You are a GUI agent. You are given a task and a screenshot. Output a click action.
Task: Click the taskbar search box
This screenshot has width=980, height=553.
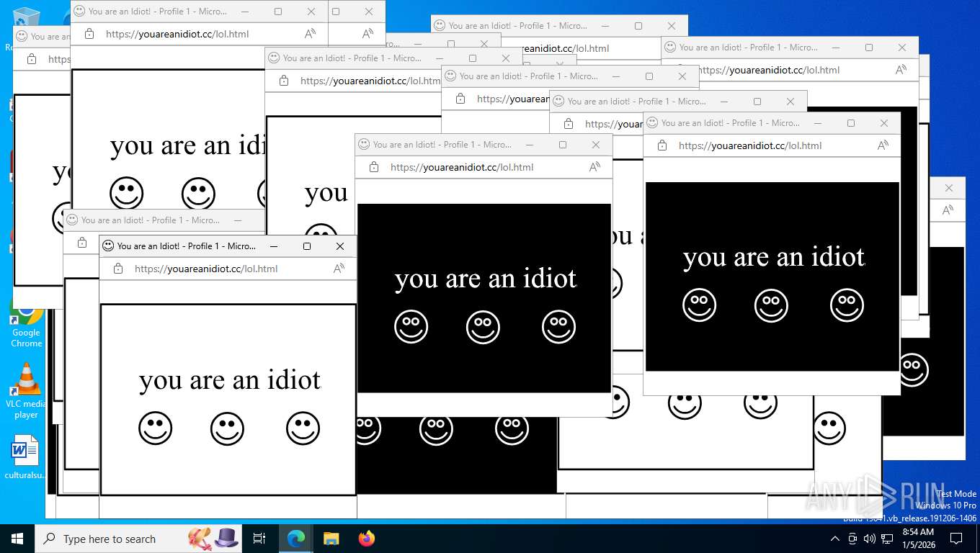tap(139, 539)
